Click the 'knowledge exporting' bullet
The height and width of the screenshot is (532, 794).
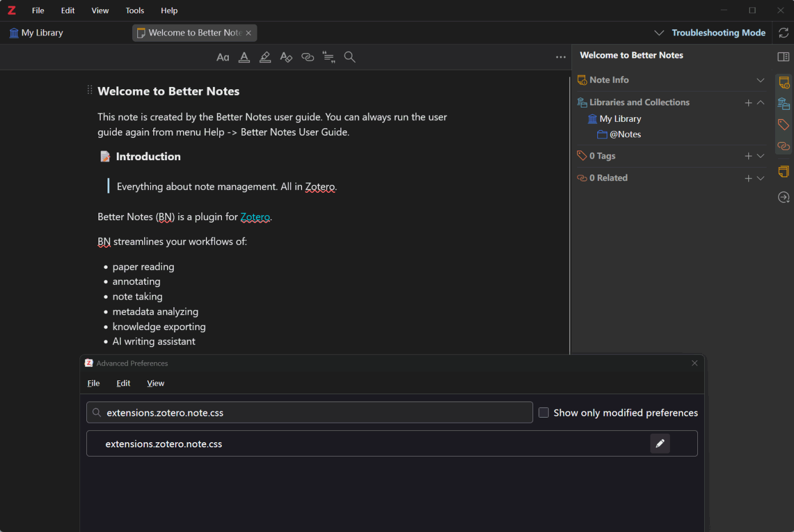(159, 327)
